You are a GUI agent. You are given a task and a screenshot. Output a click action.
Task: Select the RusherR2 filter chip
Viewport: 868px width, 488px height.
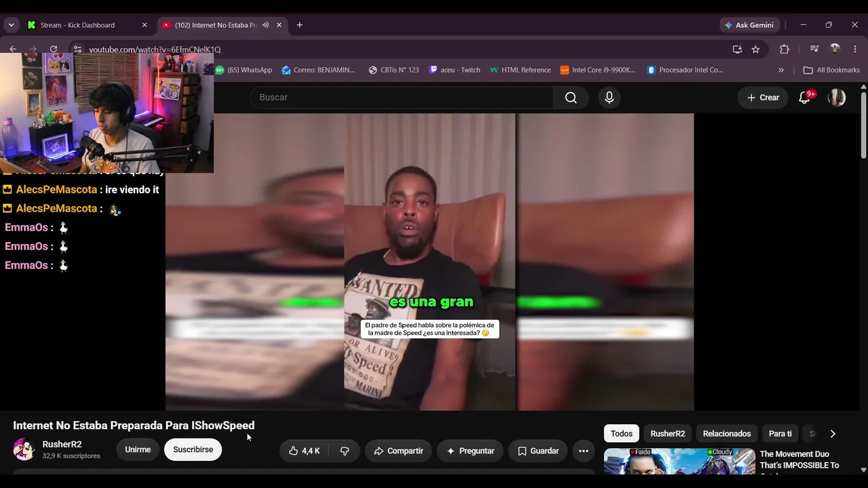pos(668,434)
